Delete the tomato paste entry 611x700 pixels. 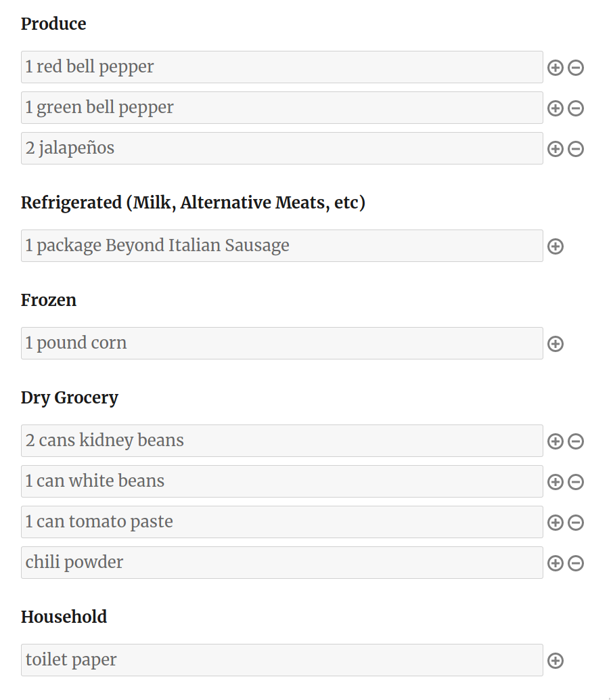[576, 523]
